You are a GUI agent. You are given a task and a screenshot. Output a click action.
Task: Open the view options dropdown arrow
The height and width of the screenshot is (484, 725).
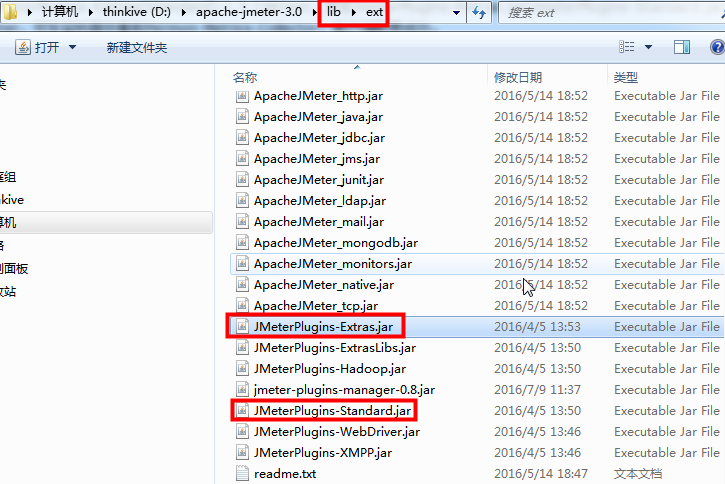coord(648,47)
